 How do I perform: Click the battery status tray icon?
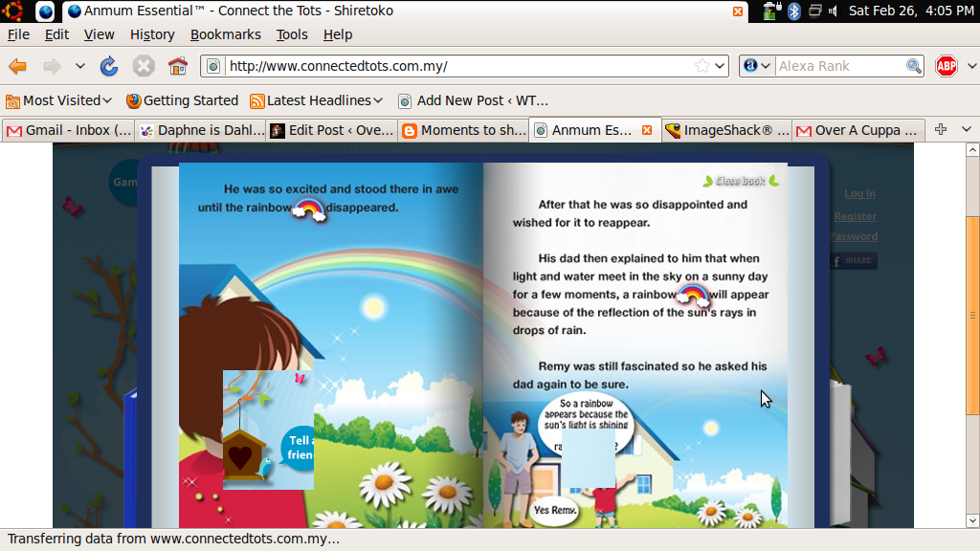pyautogui.click(x=771, y=11)
